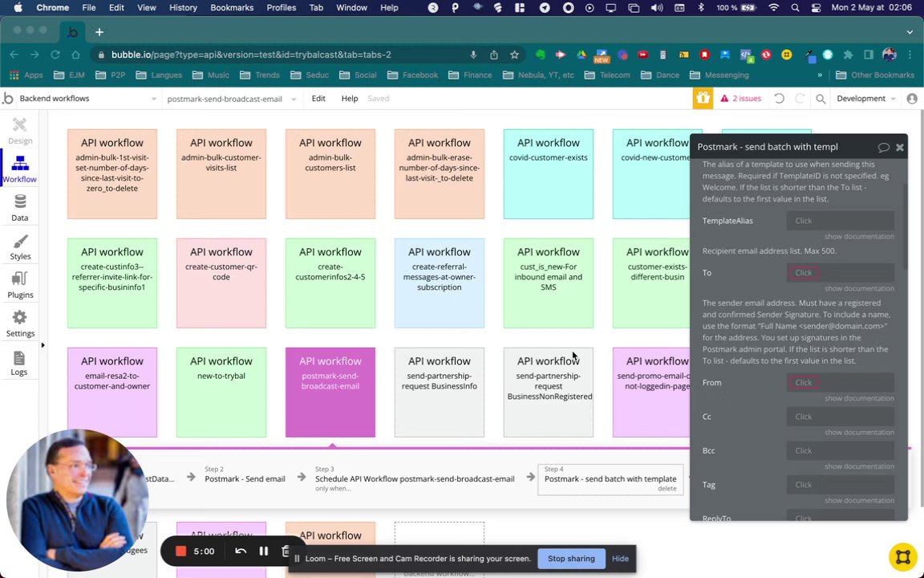
Task: Show more bookmarks chevron
Action: click(819, 75)
